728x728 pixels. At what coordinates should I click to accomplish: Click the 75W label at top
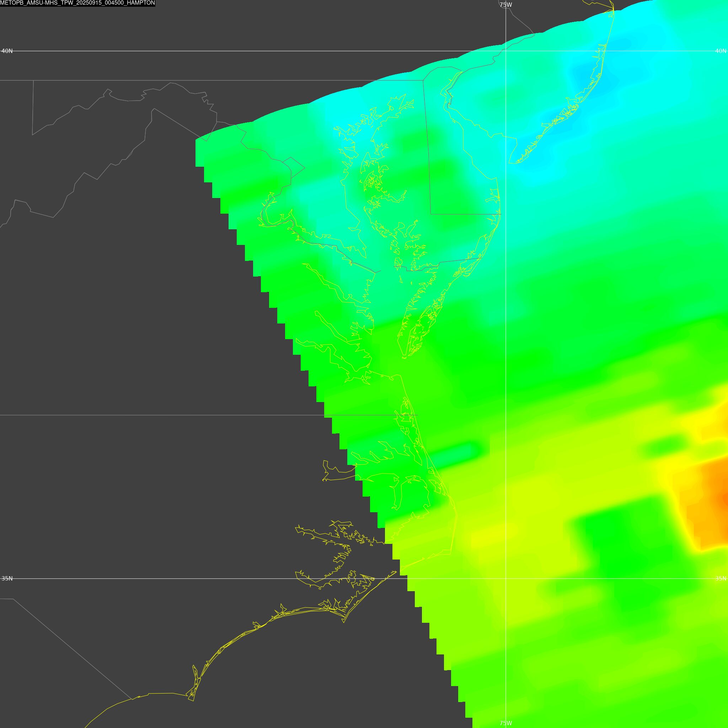tap(506, 5)
